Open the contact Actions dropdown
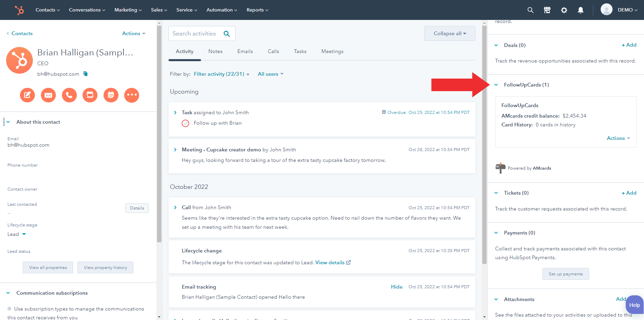This screenshot has width=644, height=320. (x=134, y=33)
